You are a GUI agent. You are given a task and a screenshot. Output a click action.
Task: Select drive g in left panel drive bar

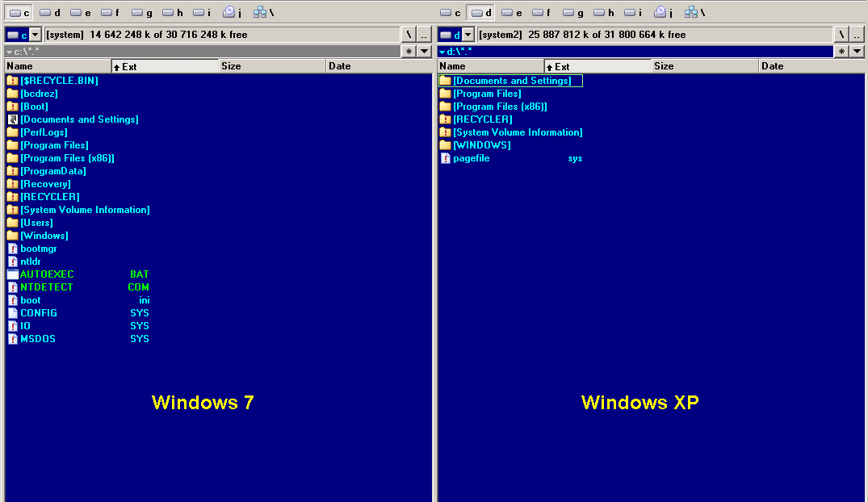(x=142, y=12)
